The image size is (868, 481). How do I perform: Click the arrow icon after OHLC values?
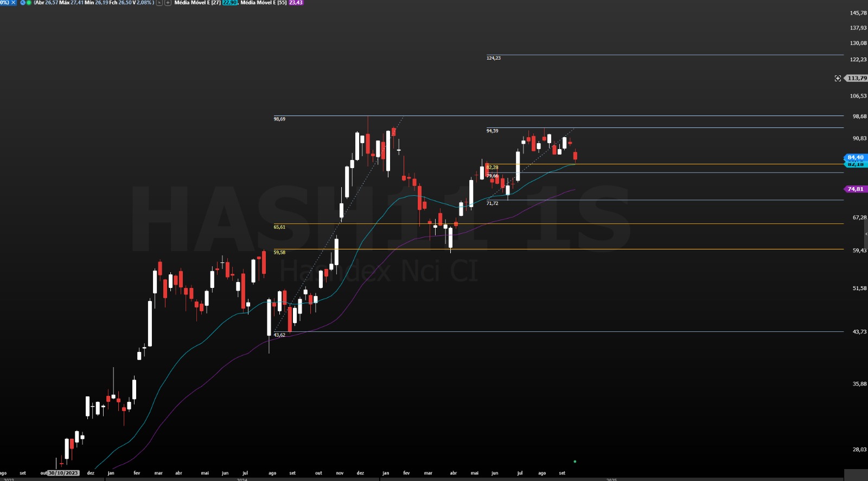coord(159,3)
